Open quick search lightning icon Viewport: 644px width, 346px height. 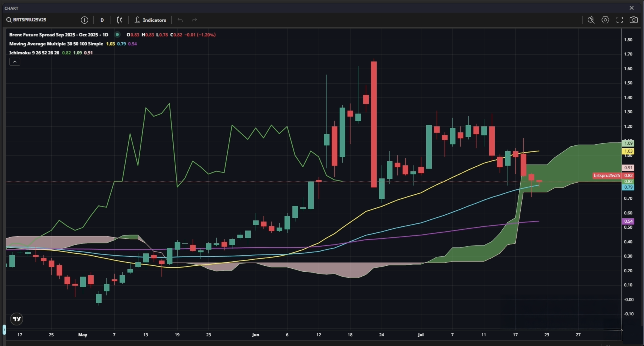point(591,20)
